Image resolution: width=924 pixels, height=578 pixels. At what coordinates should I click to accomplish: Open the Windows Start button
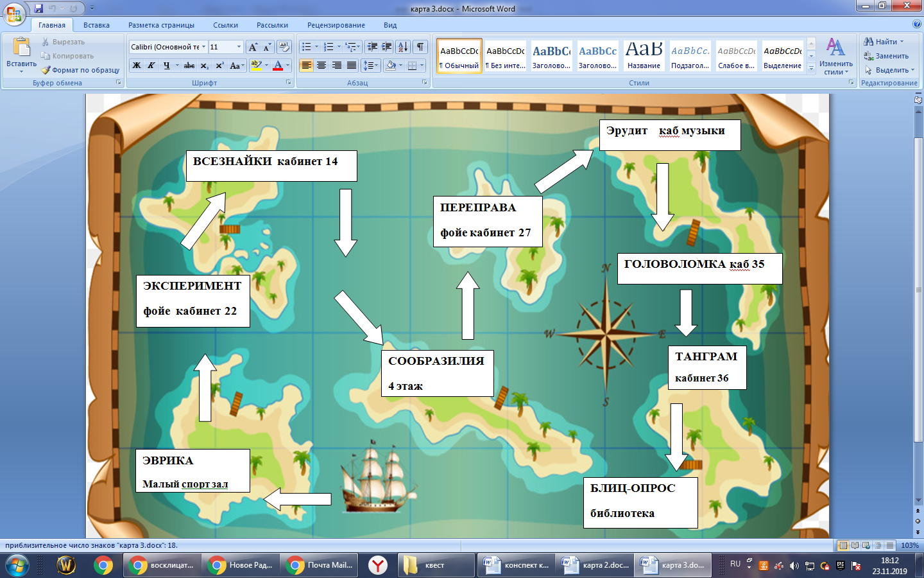(x=17, y=565)
